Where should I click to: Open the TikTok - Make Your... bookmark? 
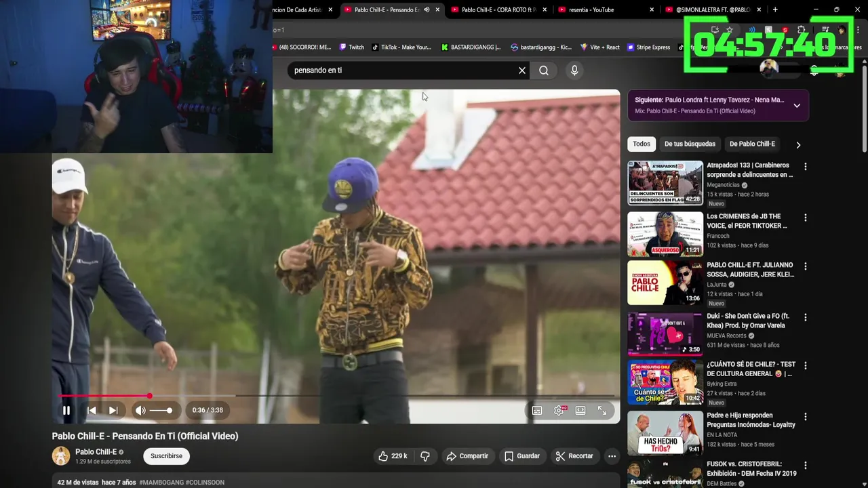(x=401, y=47)
